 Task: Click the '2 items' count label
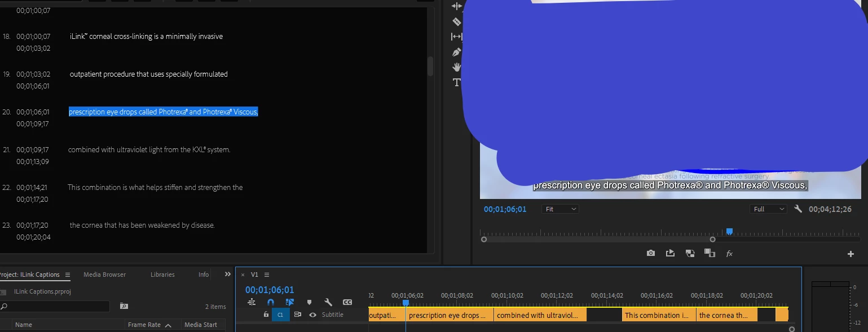click(x=215, y=307)
